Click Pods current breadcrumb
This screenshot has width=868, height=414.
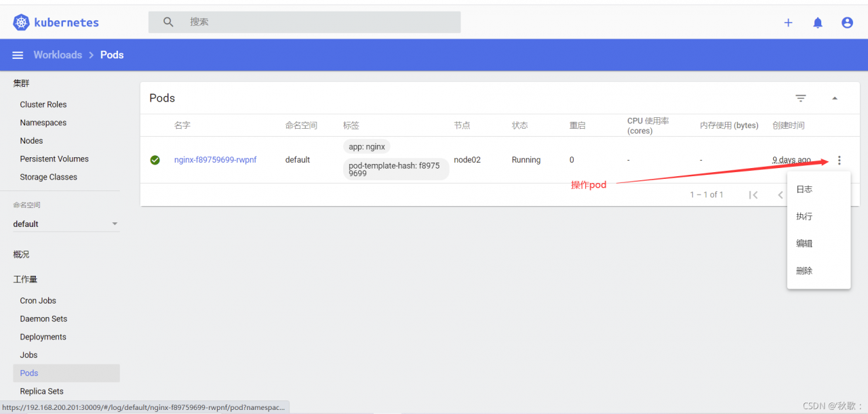[x=112, y=55]
